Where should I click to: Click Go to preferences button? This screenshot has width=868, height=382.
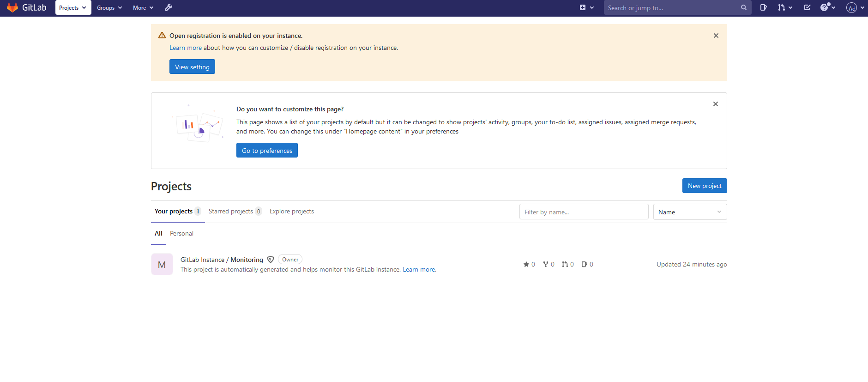267,150
